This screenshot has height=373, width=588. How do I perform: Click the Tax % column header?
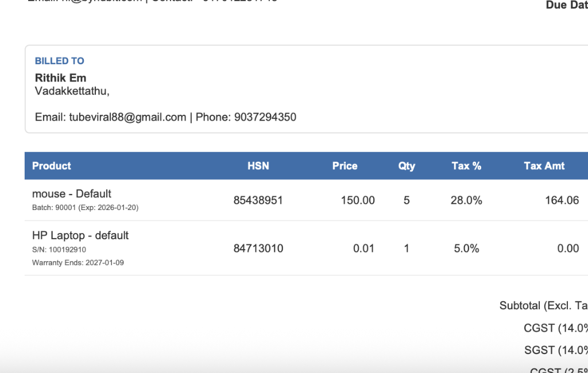click(x=466, y=166)
